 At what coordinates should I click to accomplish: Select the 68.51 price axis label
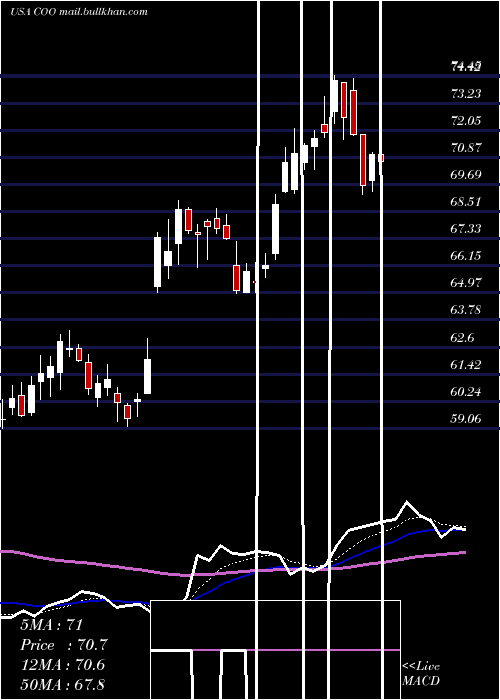(467, 202)
